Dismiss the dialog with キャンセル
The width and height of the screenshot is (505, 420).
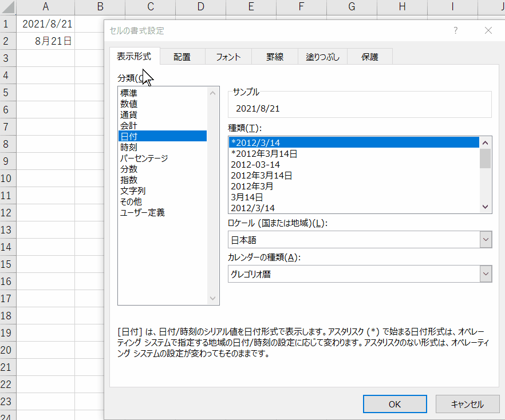467,403
